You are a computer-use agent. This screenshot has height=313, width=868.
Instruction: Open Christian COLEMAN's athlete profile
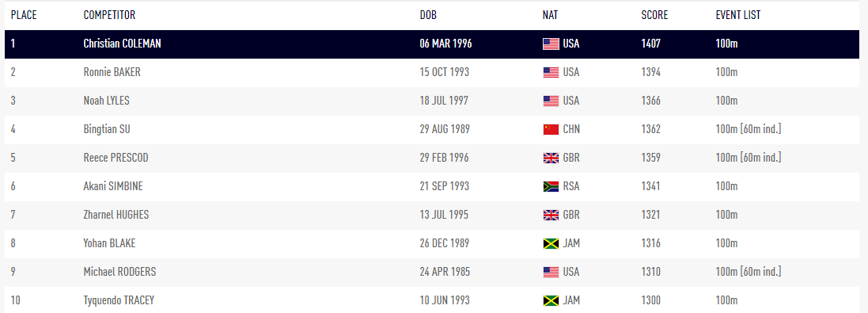123,44
